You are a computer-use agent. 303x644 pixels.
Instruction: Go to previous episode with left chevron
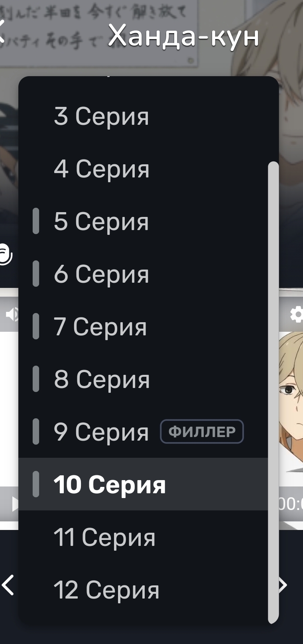(x=8, y=585)
